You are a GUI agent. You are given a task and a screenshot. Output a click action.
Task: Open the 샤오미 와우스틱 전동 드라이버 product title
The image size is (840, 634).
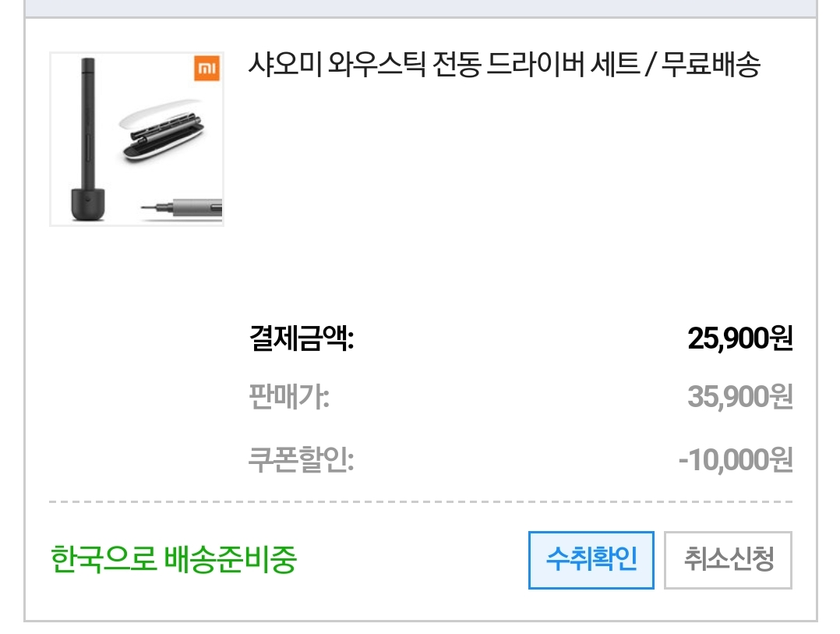[x=503, y=65]
